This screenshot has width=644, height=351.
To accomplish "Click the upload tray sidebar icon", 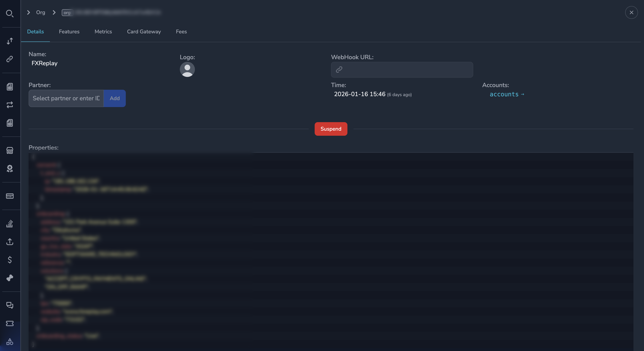I will [10, 242].
